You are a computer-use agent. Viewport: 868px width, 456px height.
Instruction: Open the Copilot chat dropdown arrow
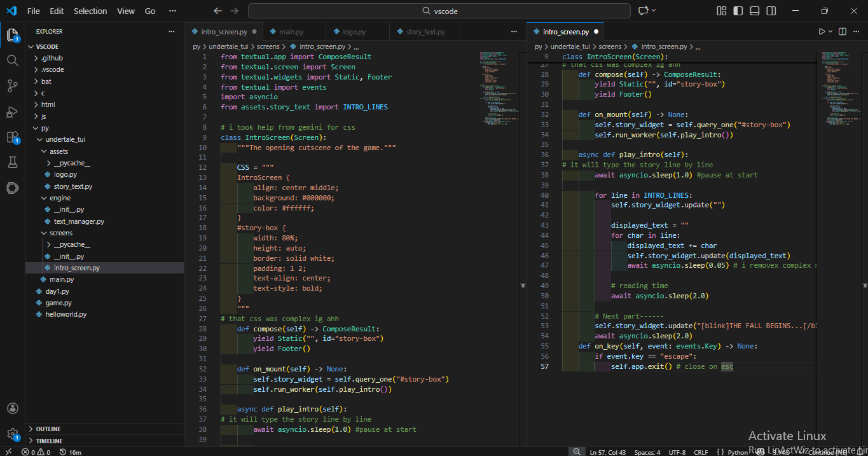(654, 11)
